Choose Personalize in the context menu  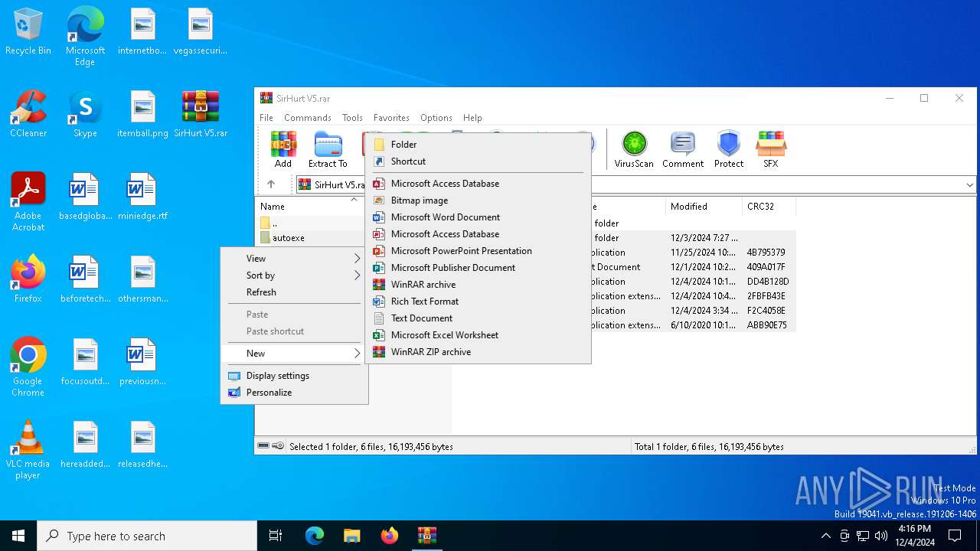[x=294, y=393]
